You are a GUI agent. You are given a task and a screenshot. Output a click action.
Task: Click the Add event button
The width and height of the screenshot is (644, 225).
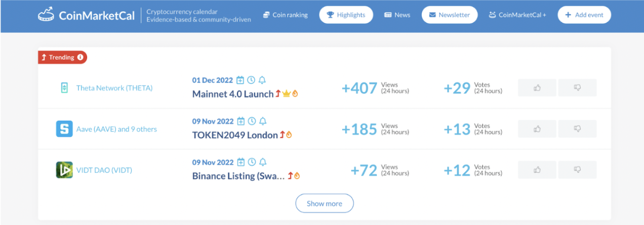click(x=584, y=15)
